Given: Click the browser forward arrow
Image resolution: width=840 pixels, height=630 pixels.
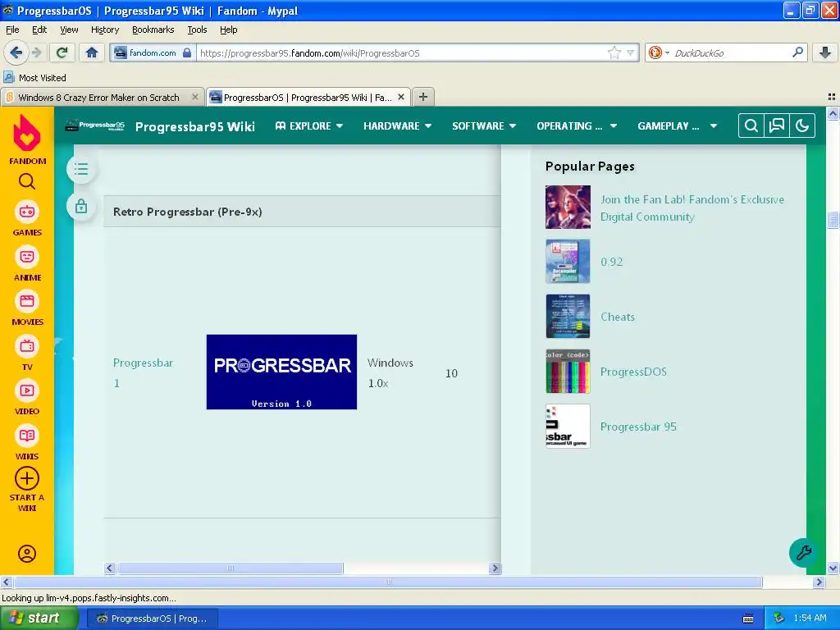Looking at the screenshot, I should point(36,52).
